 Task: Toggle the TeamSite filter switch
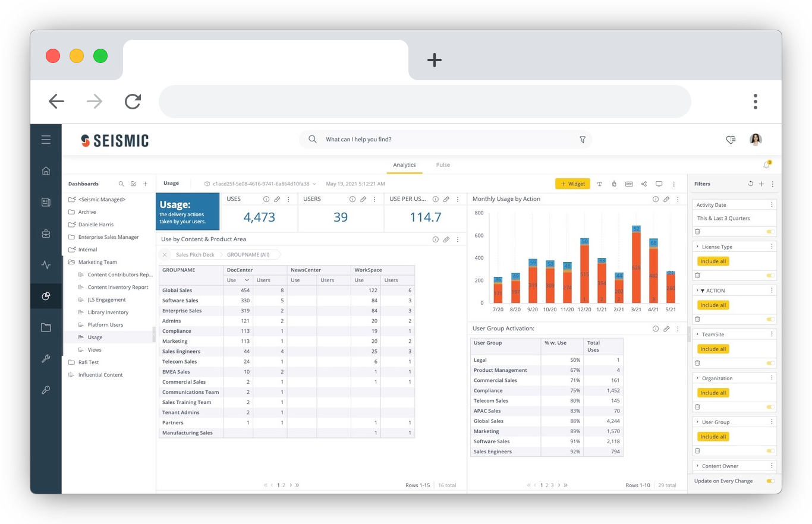point(770,363)
